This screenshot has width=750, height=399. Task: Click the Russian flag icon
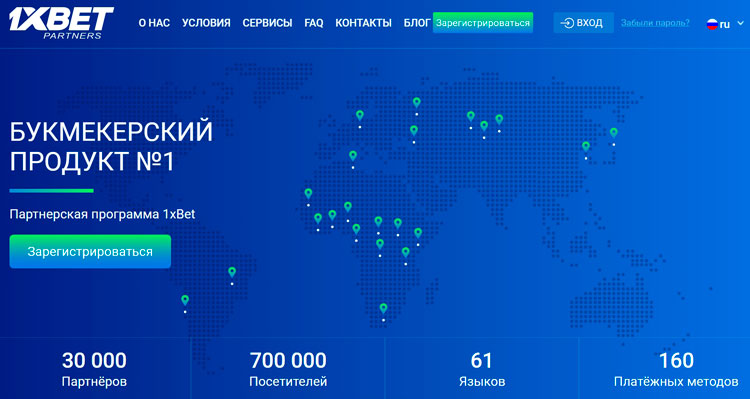pyautogui.click(x=712, y=24)
